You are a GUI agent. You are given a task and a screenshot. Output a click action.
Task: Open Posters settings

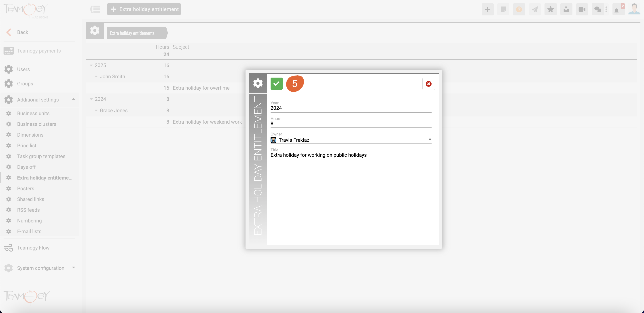coord(25,188)
